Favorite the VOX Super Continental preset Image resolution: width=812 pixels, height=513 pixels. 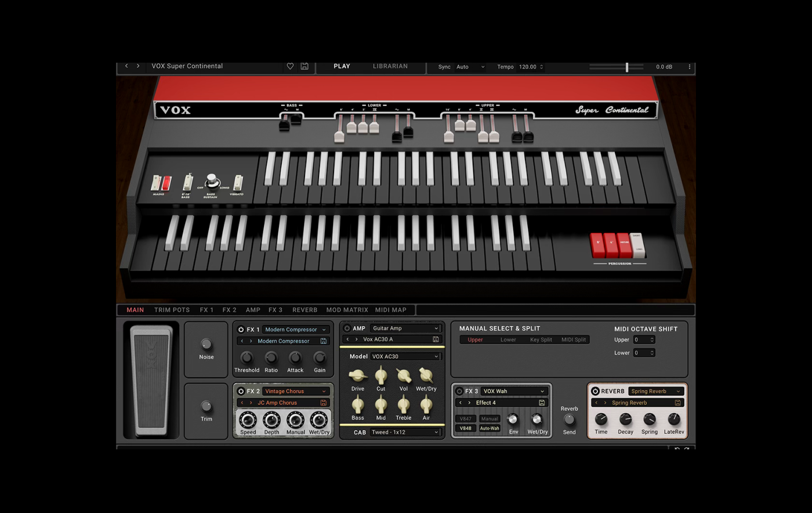pos(290,67)
